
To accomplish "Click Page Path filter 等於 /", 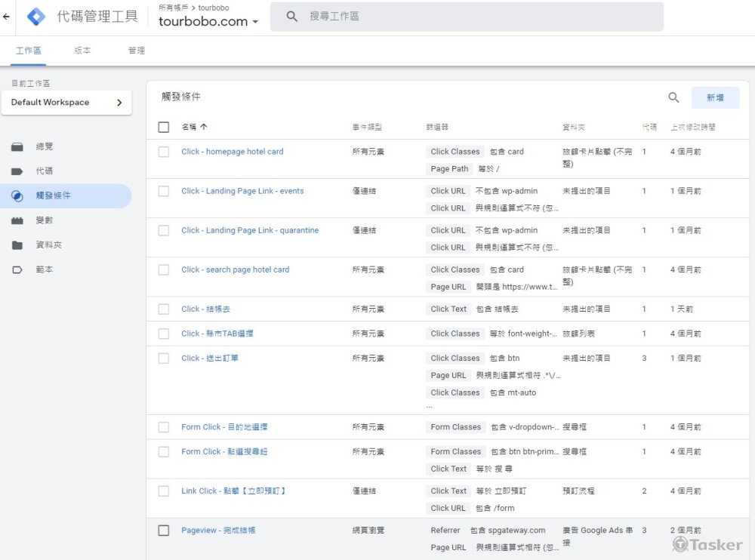I will pyautogui.click(x=463, y=169).
